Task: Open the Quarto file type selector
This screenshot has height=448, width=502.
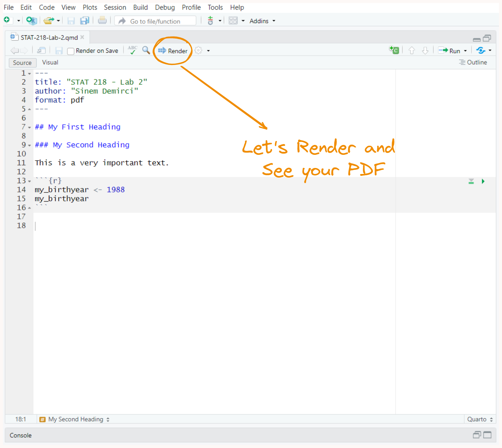Action: (480, 419)
